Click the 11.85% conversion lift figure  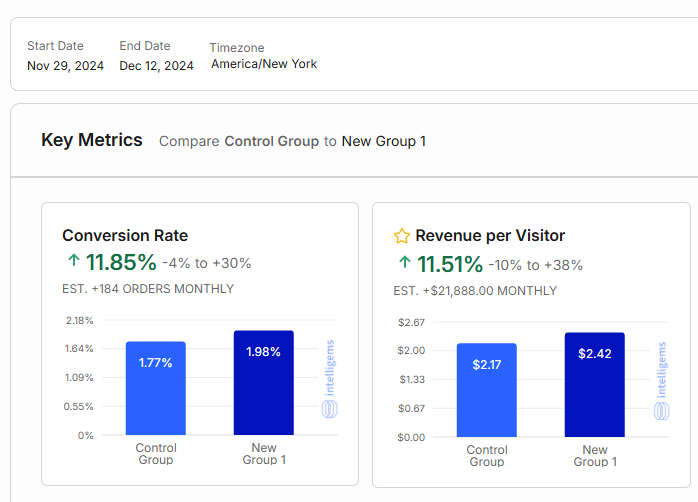121,262
